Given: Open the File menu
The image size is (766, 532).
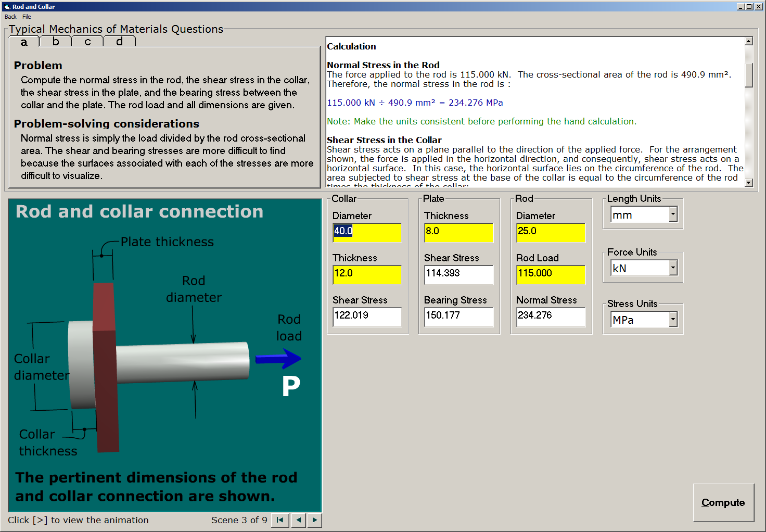Looking at the screenshot, I should click(x=27, y=17).
